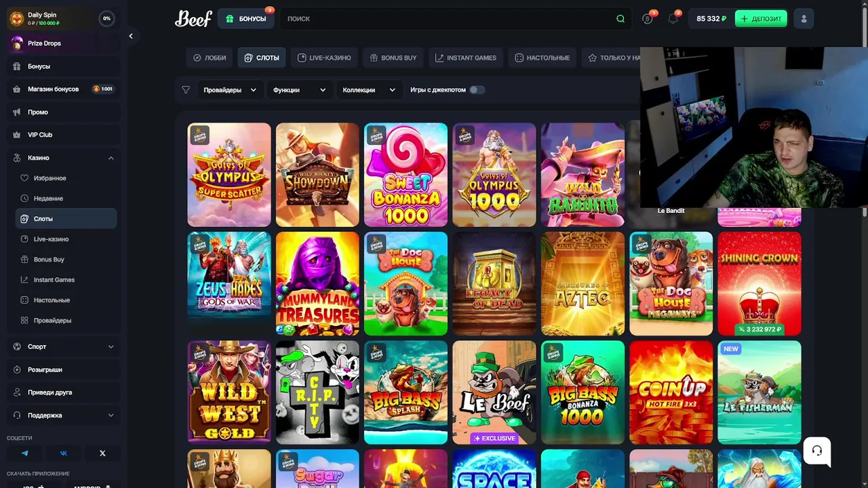Open Недавние recent games
Image resolution: width=868 pixels, height=488 pixels.
point(66,199)
